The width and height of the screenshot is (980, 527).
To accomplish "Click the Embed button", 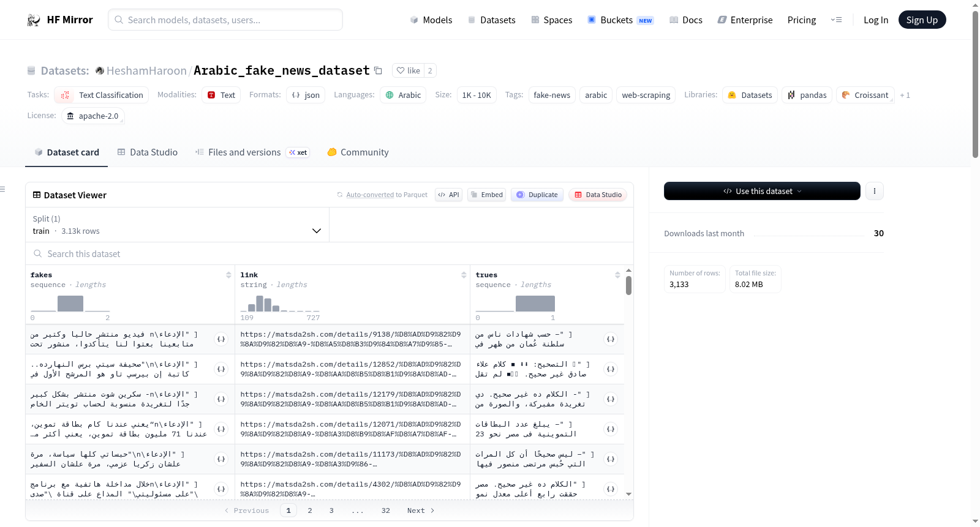I will (488, 195).
